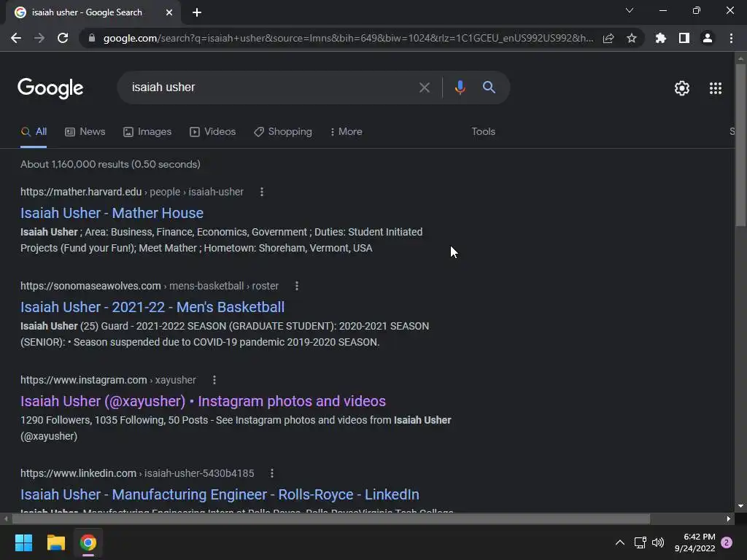The height and width of the screenshot is (560, 747).
Task: Click the horizontal scrollbar left arrow
Action: coord(6,518)
